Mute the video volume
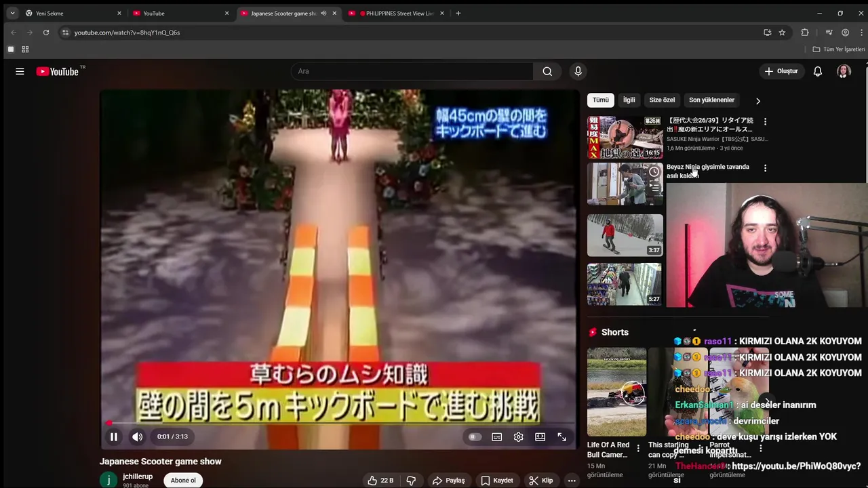 (137, 437)
